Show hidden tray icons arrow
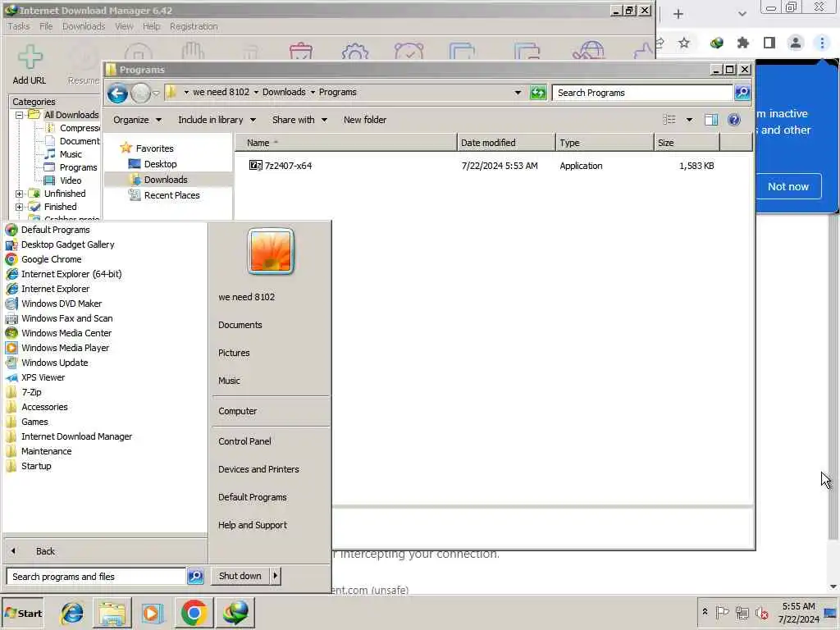 coord(705,611)
